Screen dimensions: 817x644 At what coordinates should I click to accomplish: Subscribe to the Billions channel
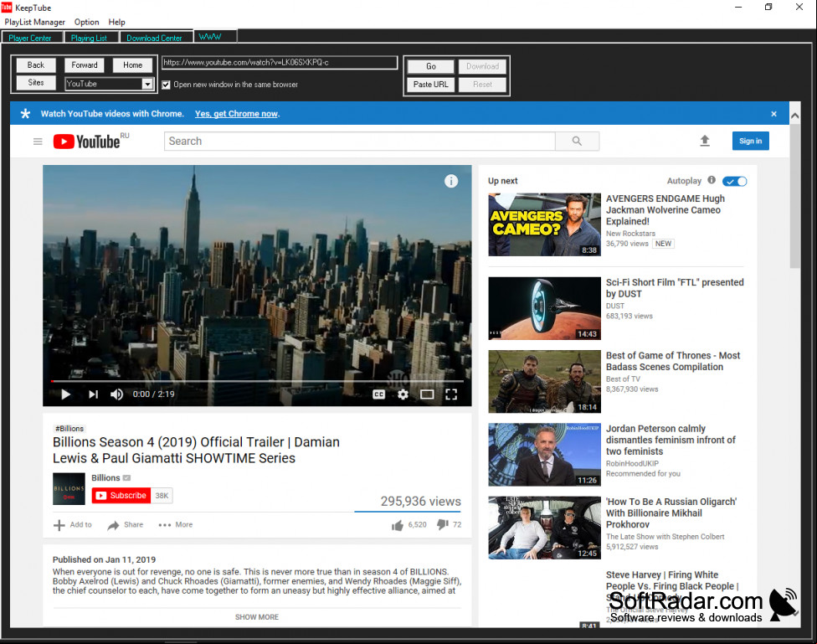coord(121,496)
